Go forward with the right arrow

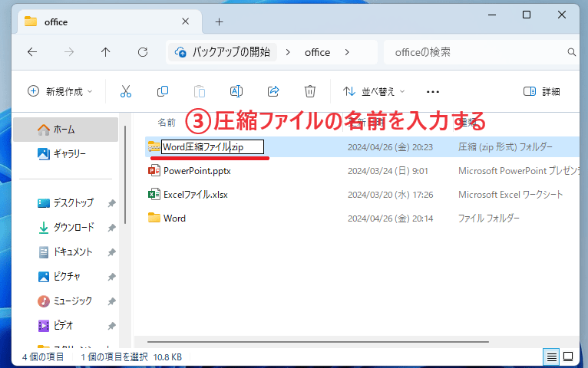pyautogui.click(x=69, y=52)
